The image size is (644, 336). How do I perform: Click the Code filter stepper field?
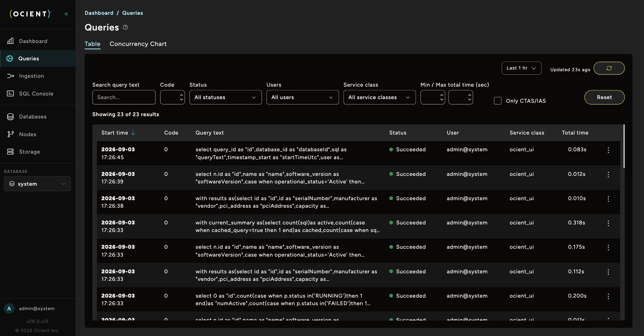pos(172,97)
